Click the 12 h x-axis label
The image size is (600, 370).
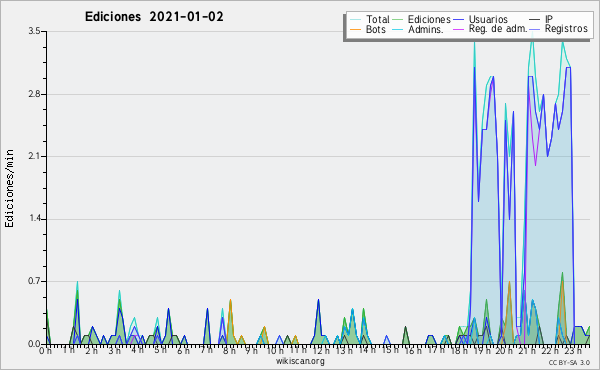[321, 351]
